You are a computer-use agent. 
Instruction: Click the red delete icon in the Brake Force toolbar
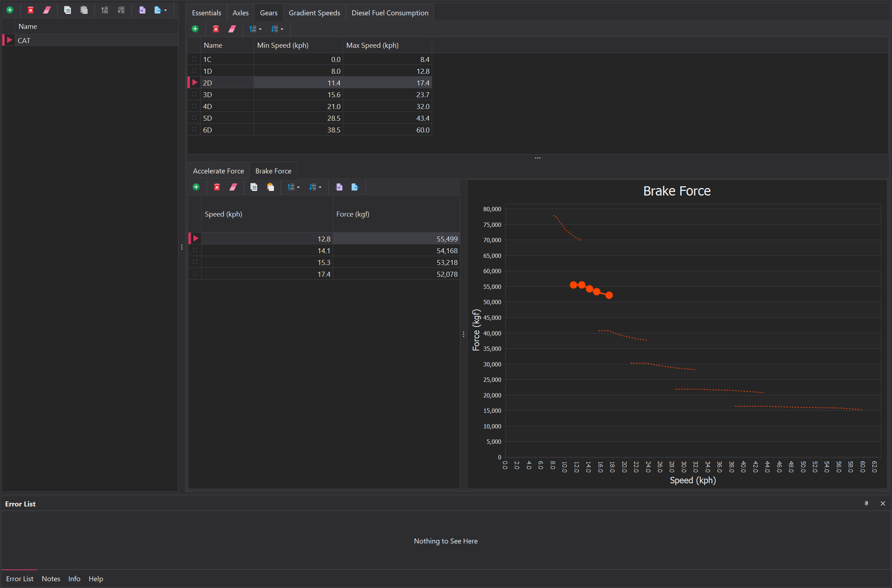(x=217, y=187)
